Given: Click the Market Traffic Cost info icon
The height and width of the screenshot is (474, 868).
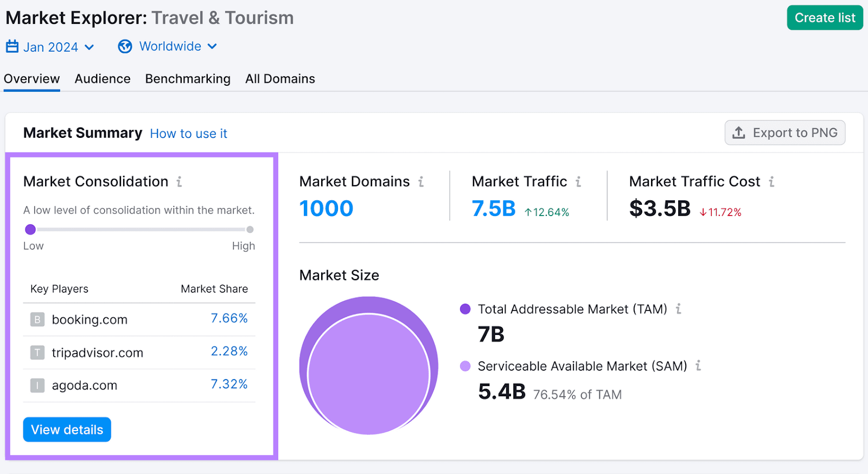Looking at the screenshot, I should pos(771,182).
